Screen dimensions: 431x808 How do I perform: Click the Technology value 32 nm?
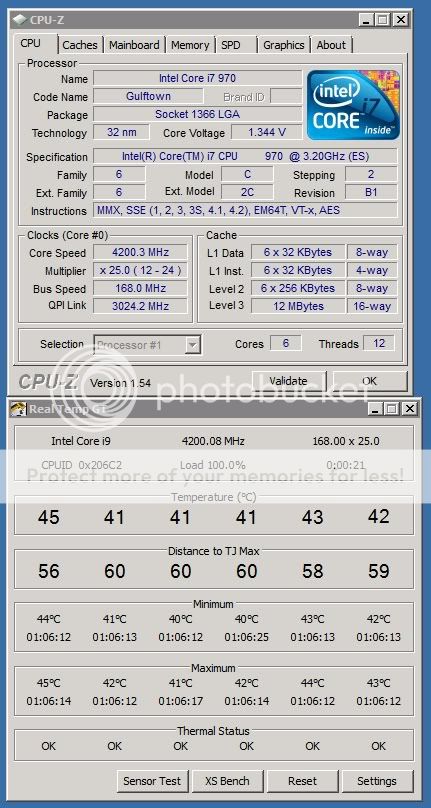click(x=122, y=132)
